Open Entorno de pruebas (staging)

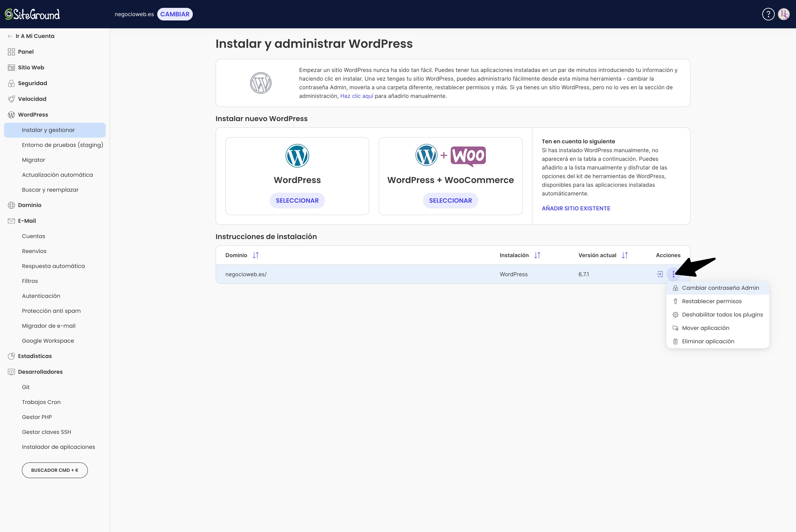coord(63,145)
